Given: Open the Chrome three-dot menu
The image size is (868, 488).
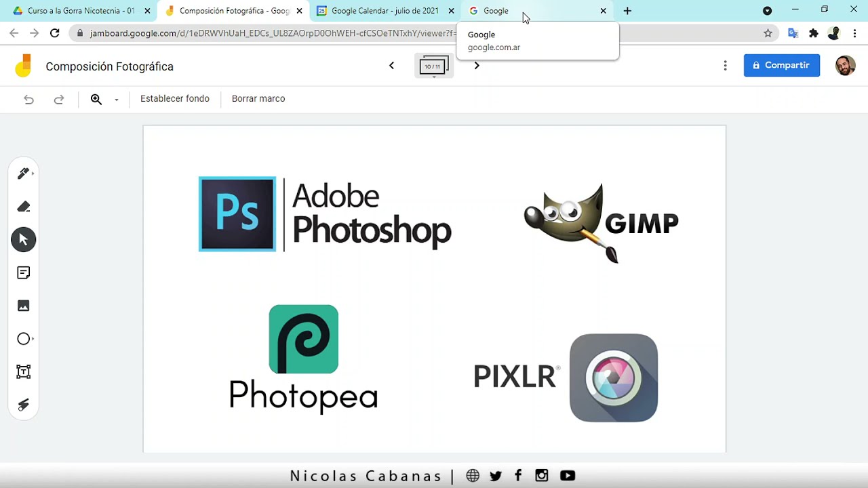Looking at the screenshot, I should coord(854,33).
